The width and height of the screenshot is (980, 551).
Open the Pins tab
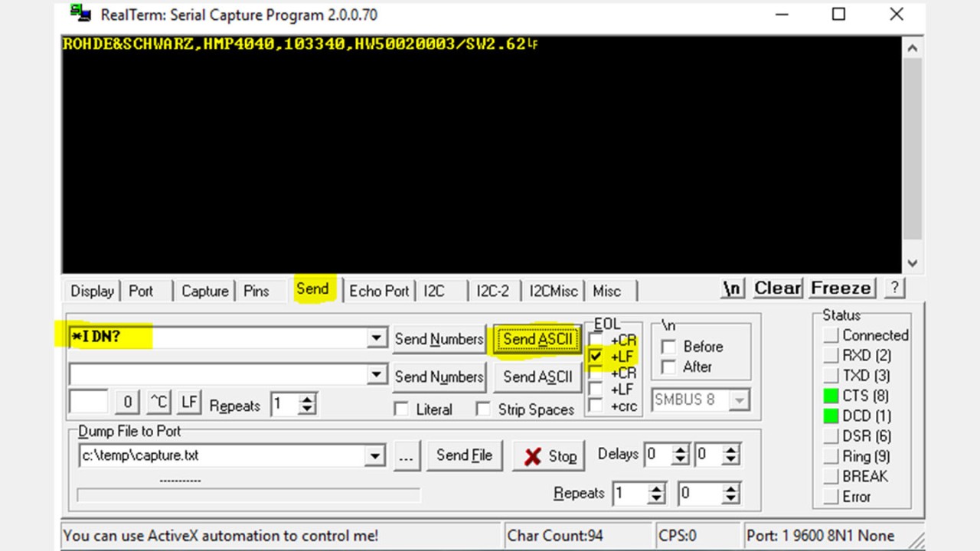(256, 291)
